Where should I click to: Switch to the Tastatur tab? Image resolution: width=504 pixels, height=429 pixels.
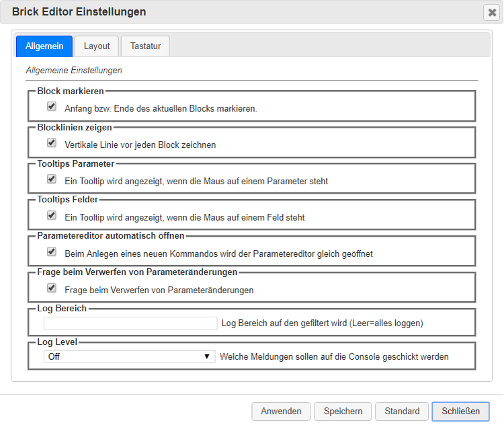point(145,46)
